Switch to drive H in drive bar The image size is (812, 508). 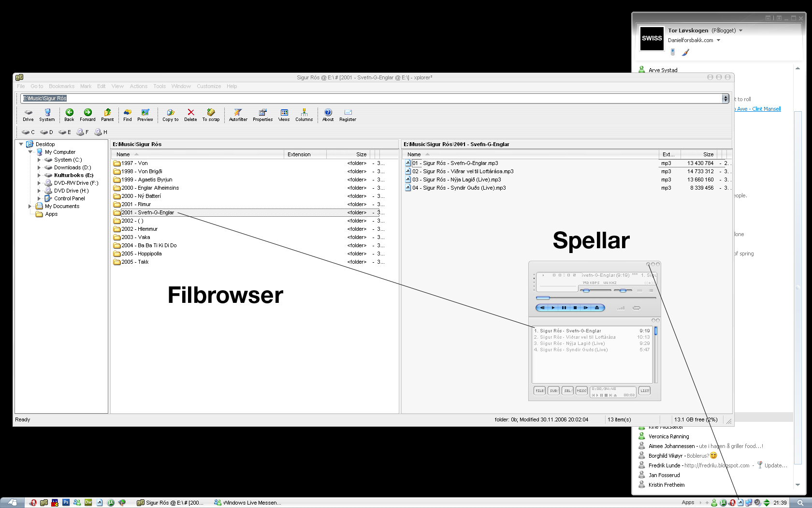(x=101, y=132)
